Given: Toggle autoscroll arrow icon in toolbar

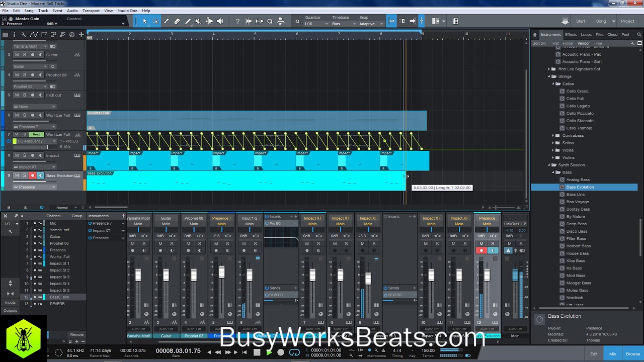Looking at the screenshot, I should tap(413, 21).
